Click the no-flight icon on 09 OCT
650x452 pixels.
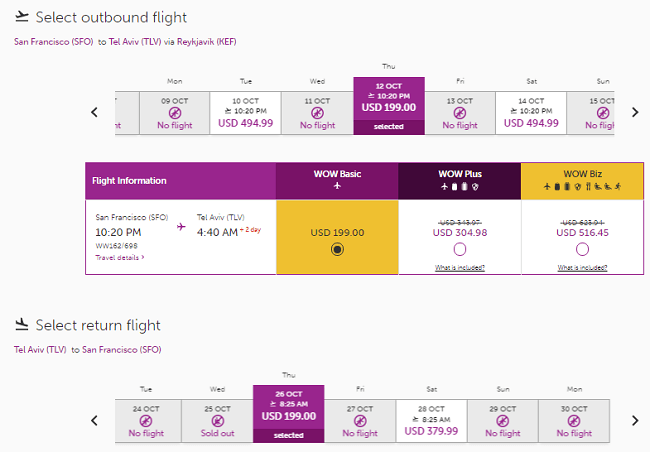coord(175,113)
